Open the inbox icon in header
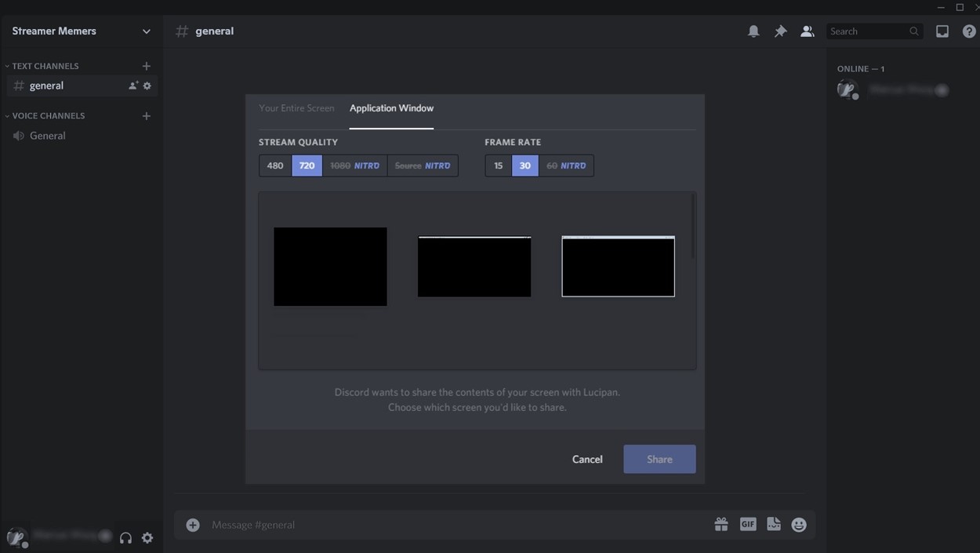 [x=942, y=31]
